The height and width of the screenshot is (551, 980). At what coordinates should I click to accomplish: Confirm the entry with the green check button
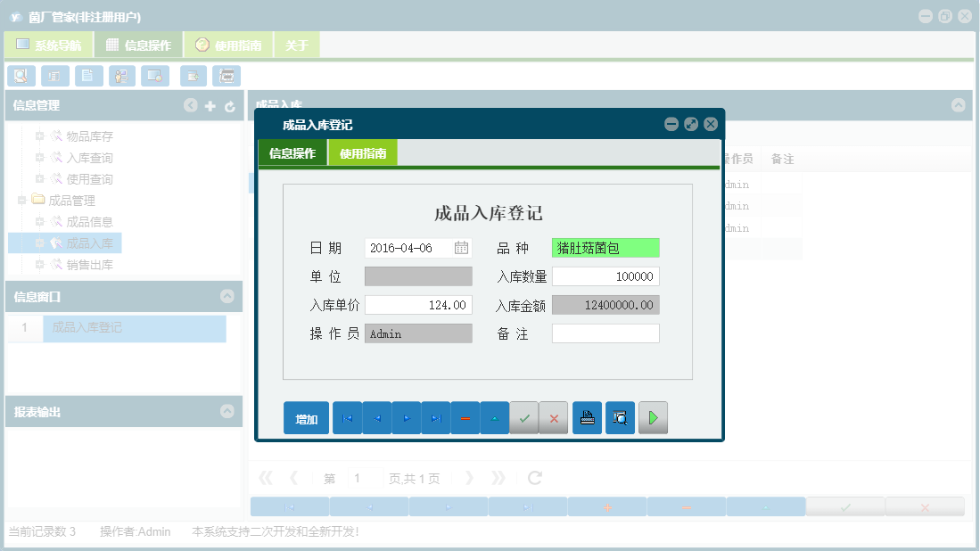click(x=523, y=417)
